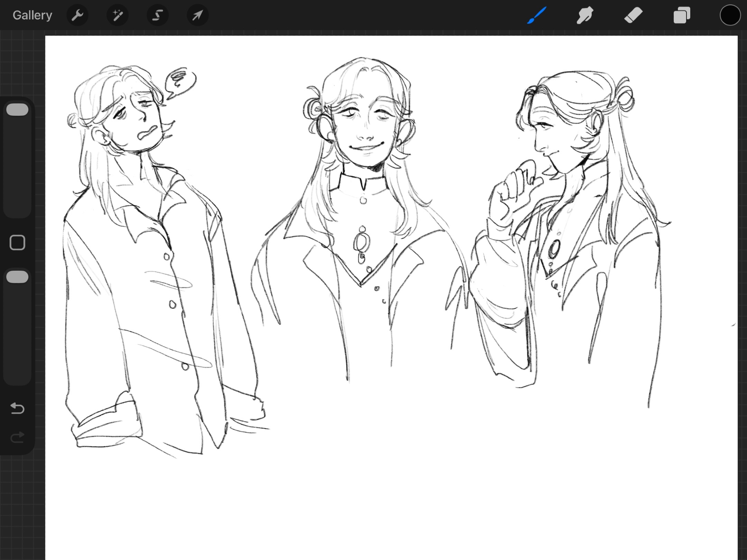
Task: Select the Brush tool
Action: click(x=537, y=15)
